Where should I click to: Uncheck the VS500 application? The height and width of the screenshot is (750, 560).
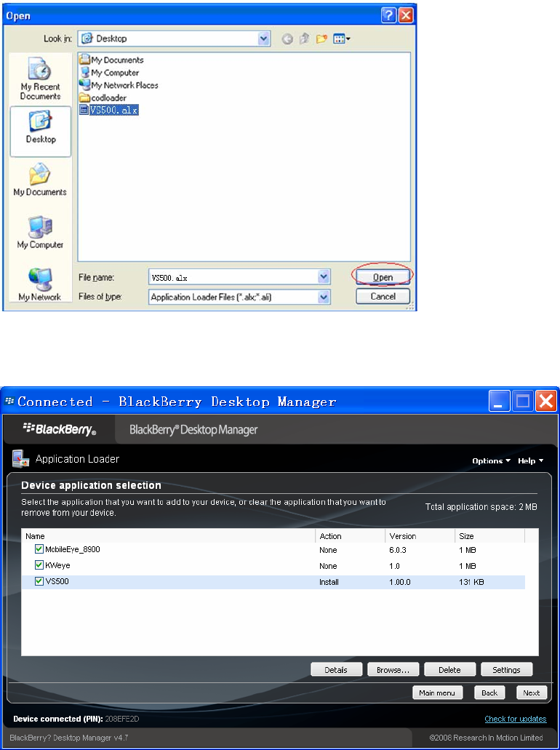(x=39, y=581)
